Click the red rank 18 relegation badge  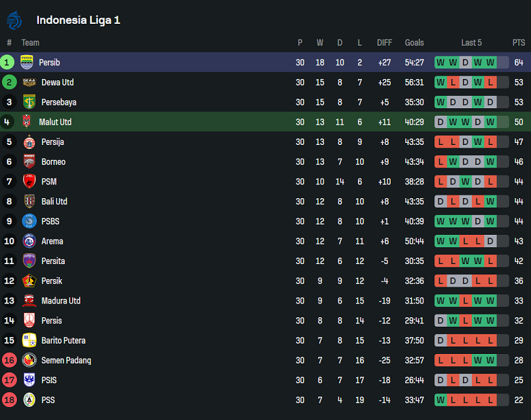(x=9, y=400)
